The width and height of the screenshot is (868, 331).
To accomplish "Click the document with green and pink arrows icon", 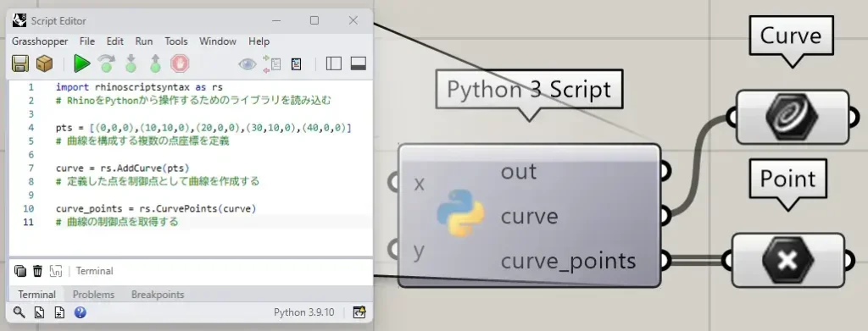I will [272, 63].
